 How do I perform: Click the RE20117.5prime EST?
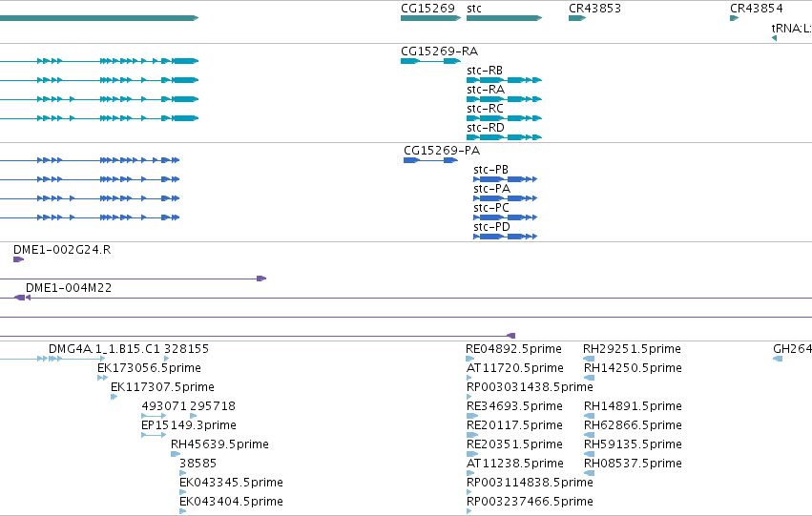coord(472,435)
